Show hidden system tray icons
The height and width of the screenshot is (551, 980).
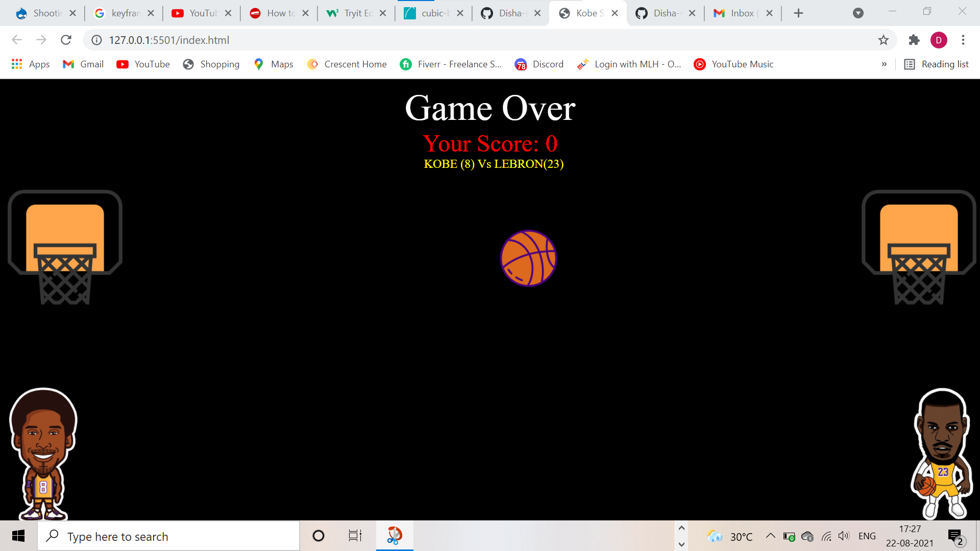(770, 536)
